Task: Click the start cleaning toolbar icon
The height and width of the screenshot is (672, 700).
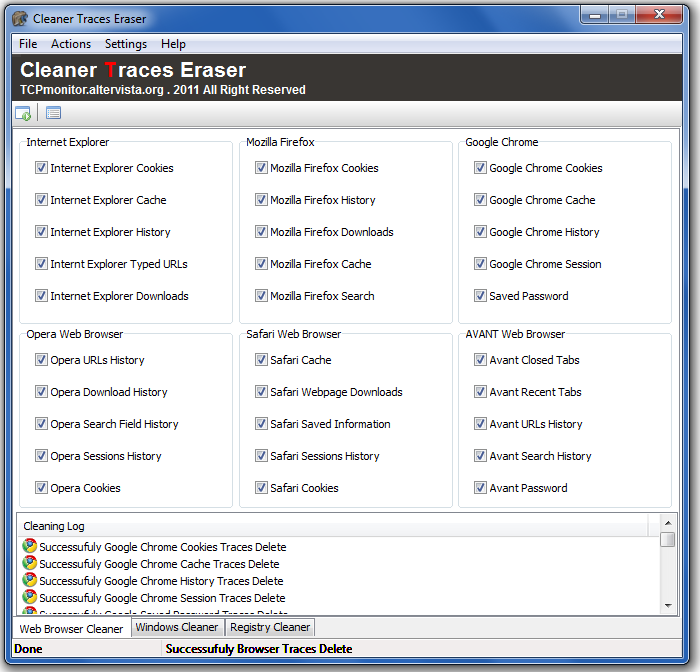Action: tap(23, 113)
